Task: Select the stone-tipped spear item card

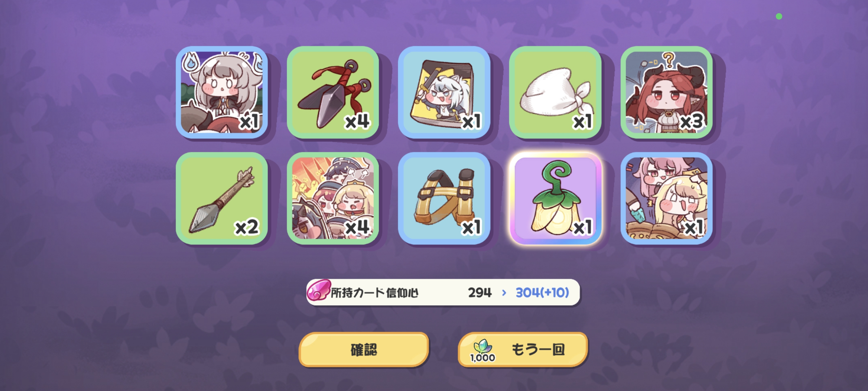Action: (222, 198)
